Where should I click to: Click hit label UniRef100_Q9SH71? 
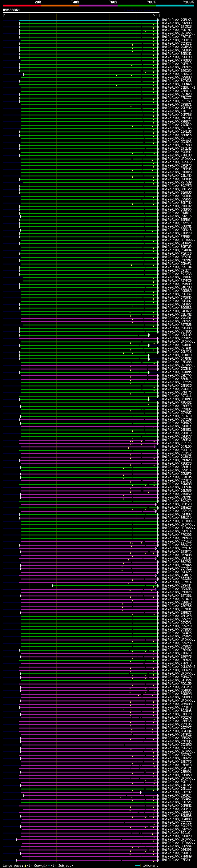click(x=177, y=104)
